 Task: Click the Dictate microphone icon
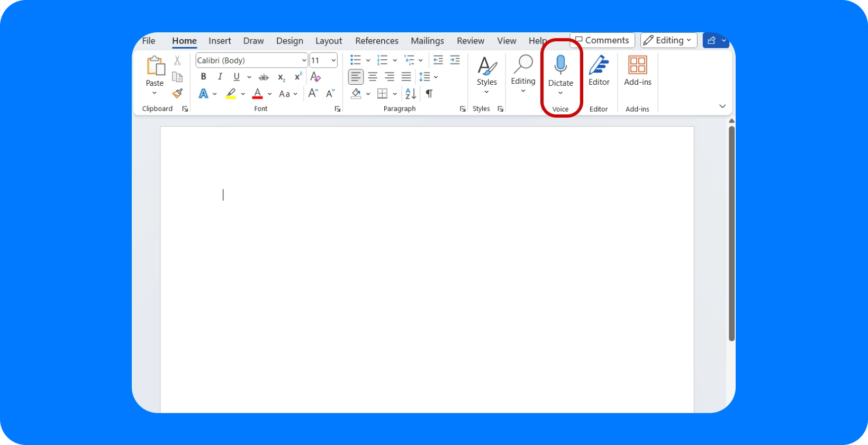560,65
